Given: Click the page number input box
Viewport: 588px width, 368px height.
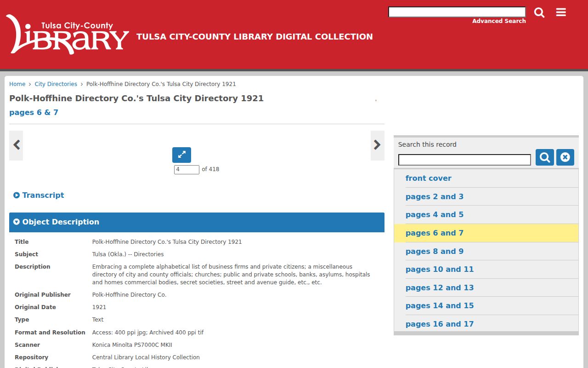Looking at the screenshot, I should coord(187,169).
